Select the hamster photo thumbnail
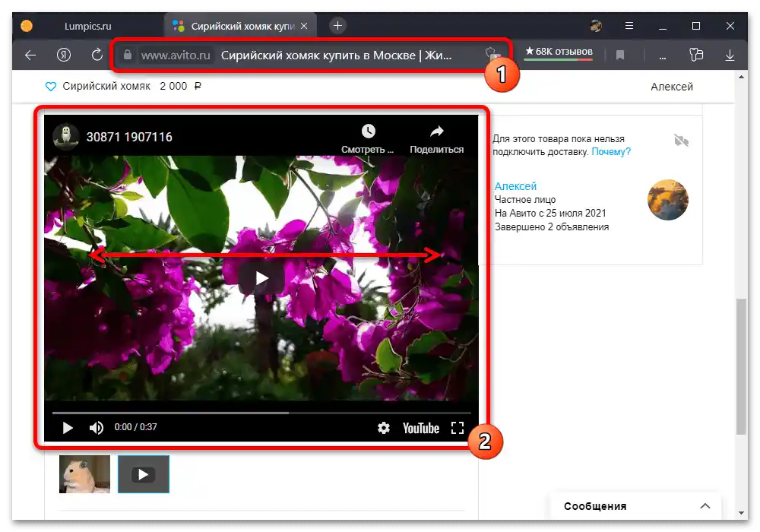Image resolution: width=760 pixels, height=532 pixels. [x=84, y=473]
